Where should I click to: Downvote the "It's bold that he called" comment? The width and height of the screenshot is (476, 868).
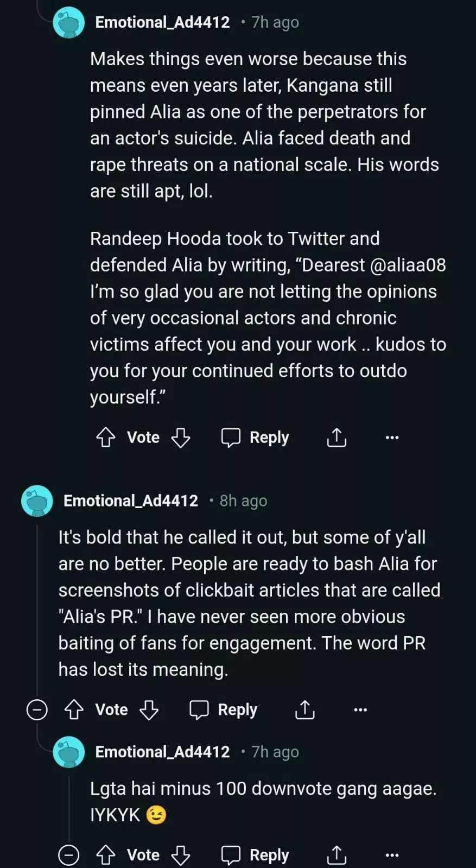click(x=149, y=709)
